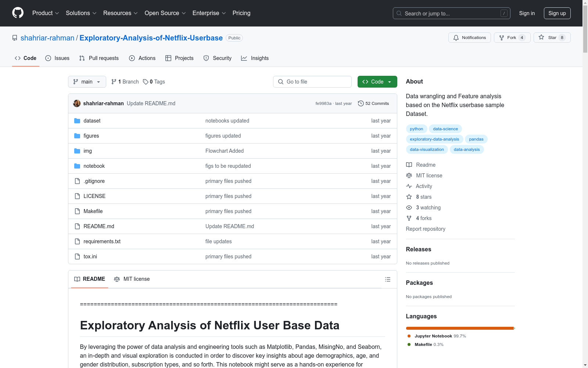Image resolution: width=588 pixels, height=368 pixels.
Task: Go to the Pricing page
Action: (x=241, y=13)
